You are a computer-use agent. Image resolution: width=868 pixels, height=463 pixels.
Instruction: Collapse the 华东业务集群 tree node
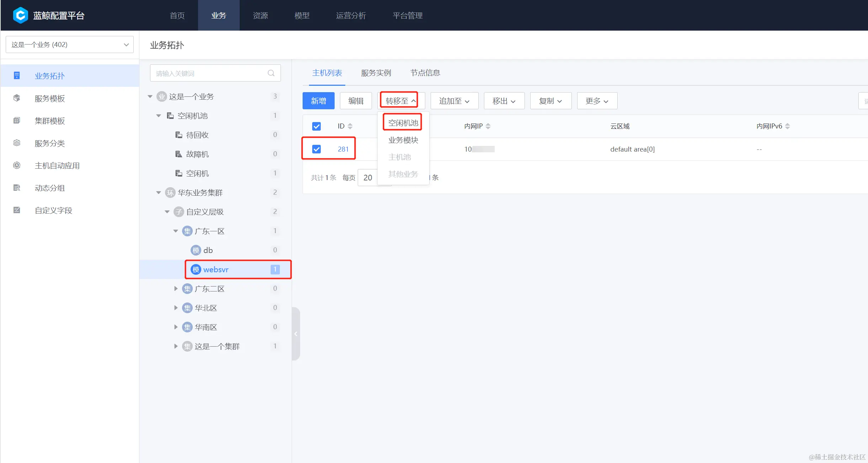pyautogui.click(x=159, y=193)
